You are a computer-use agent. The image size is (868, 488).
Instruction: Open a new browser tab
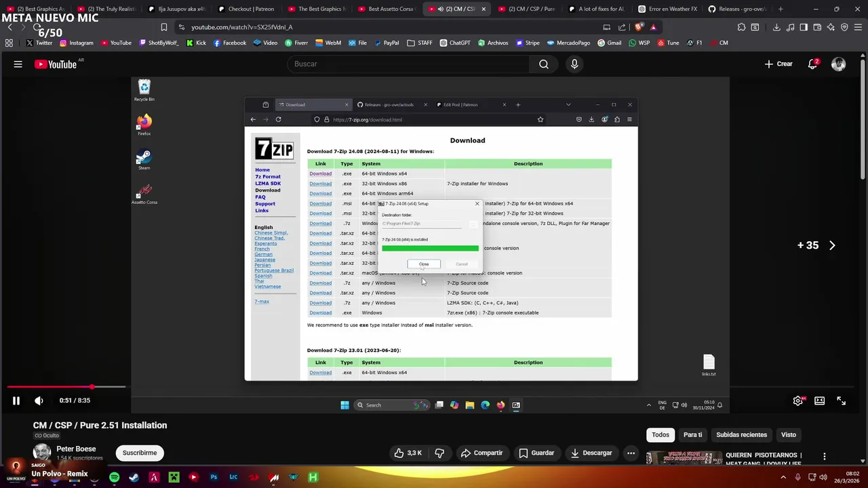(781, 9)
